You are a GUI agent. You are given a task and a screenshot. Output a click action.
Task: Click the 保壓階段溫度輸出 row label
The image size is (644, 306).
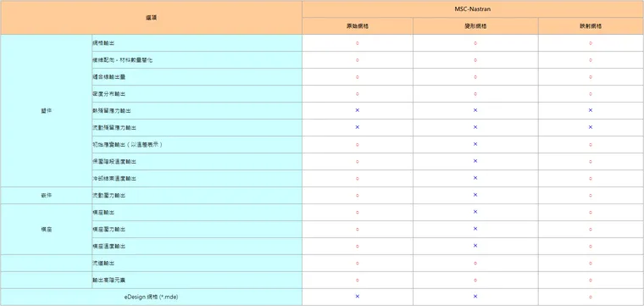click(x=114, y=162)
